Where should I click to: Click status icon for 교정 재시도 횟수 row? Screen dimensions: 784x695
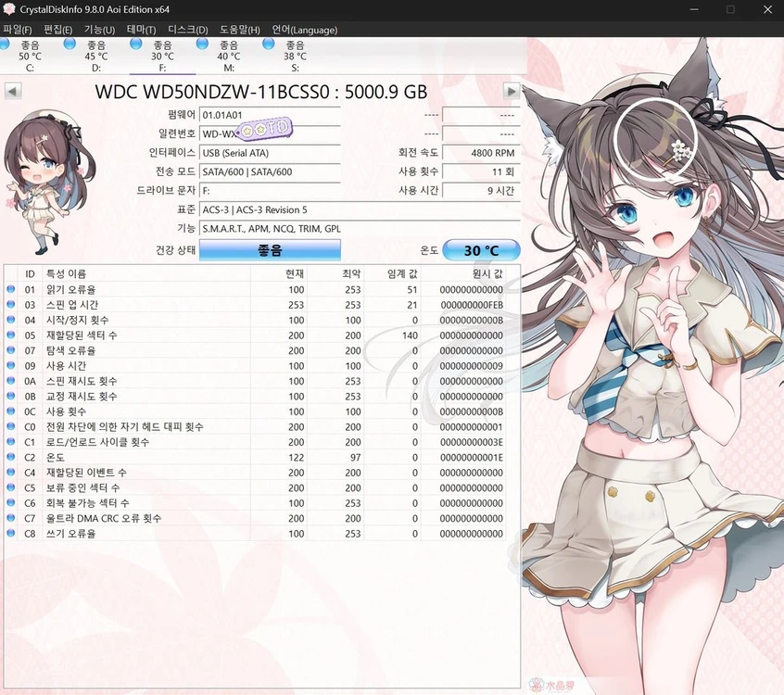11,396
